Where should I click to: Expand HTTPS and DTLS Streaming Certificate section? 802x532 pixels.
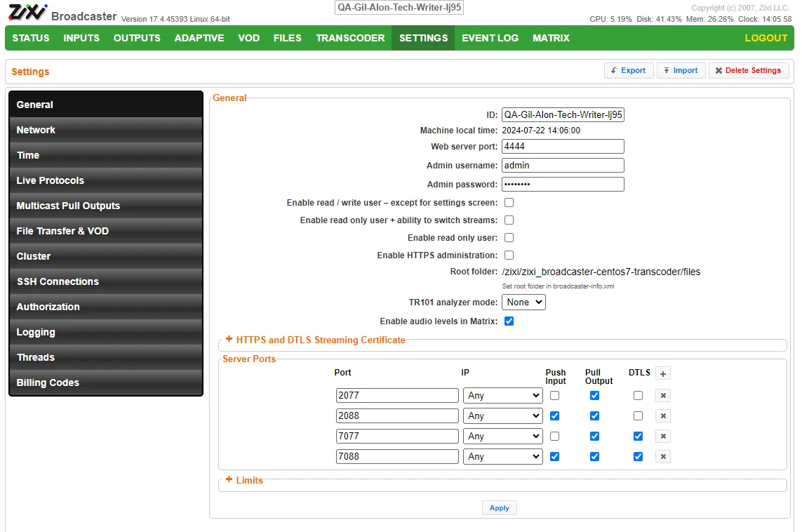tap(316, 340)
